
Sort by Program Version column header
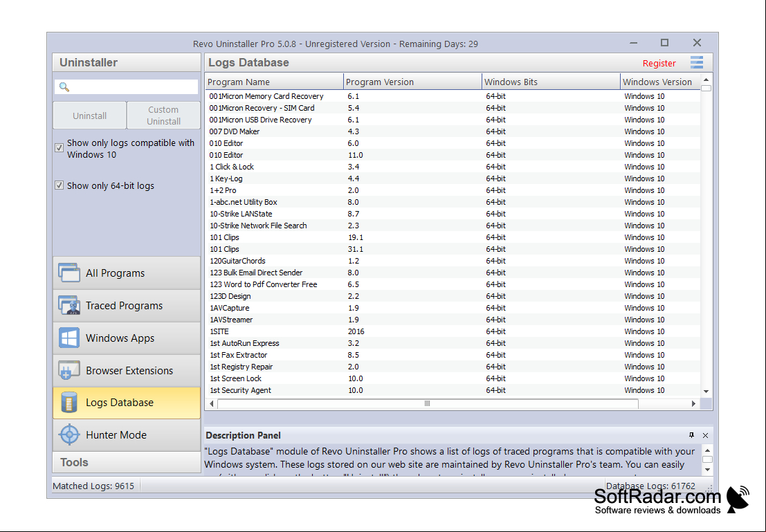pos(413,82)
